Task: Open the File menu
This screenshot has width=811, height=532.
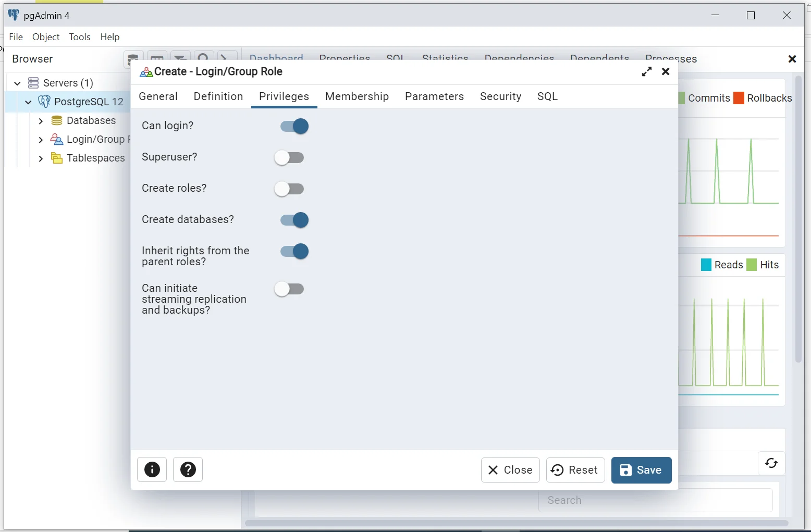Action: coord(16,37)
